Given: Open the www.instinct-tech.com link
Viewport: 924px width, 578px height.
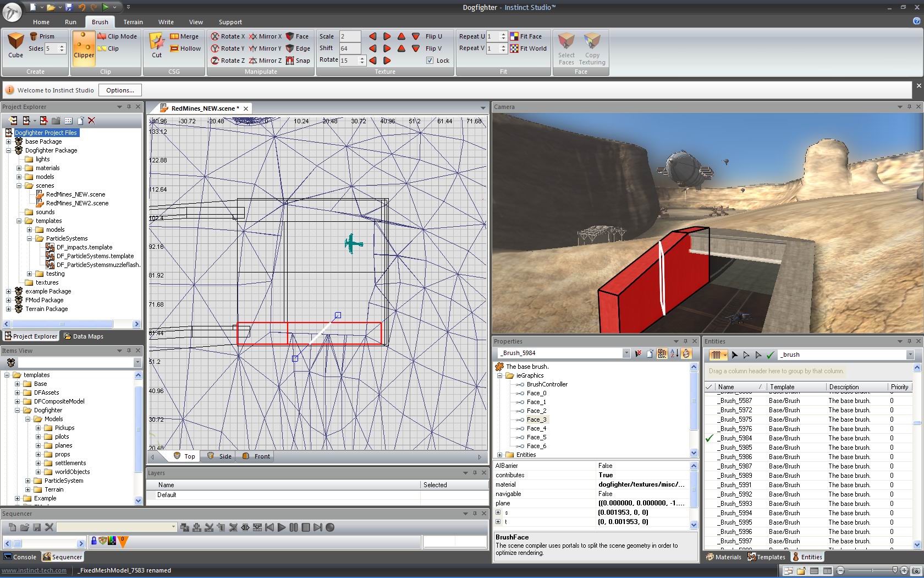Looking at the screenshot, I should (34, 570).
